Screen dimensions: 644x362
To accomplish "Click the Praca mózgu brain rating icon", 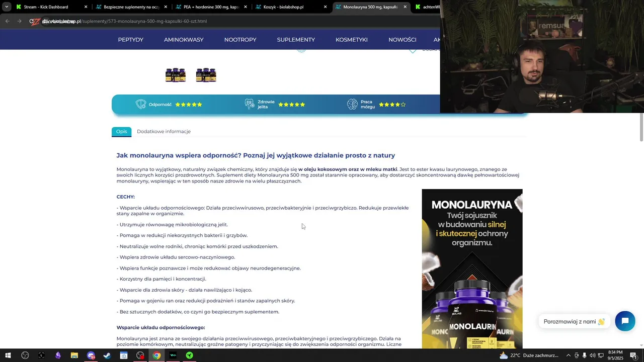I will (x=352, y=104).
